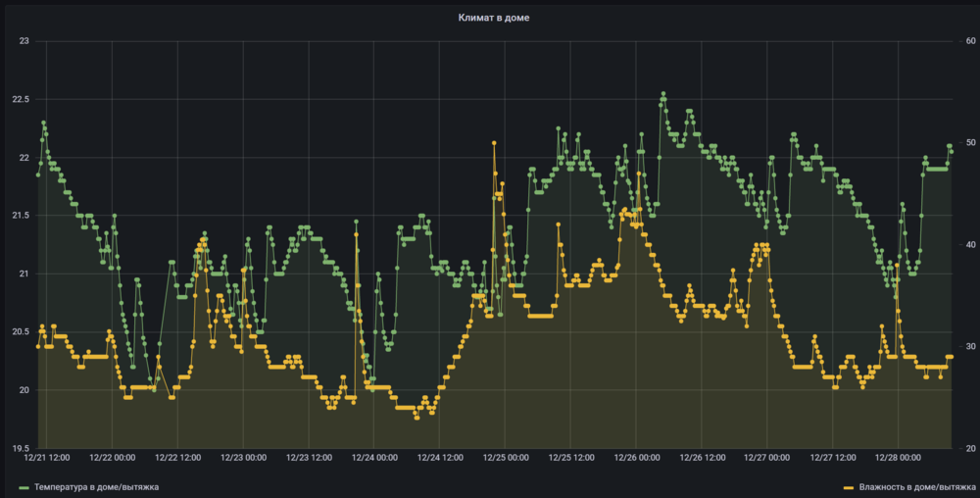Screen dimensions: 980x498
Task: Click the "12/25 00:00" time axis label
Action: [505, 457]
